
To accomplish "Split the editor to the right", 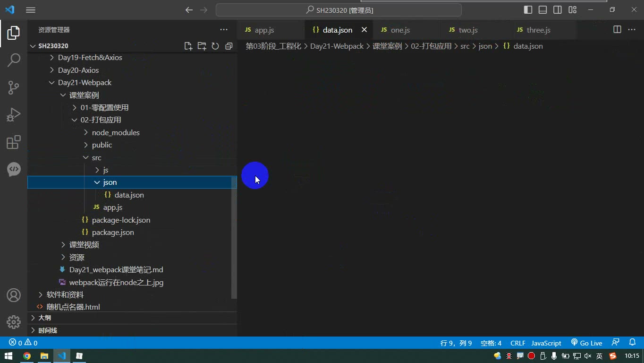I will tap(617, 29).
